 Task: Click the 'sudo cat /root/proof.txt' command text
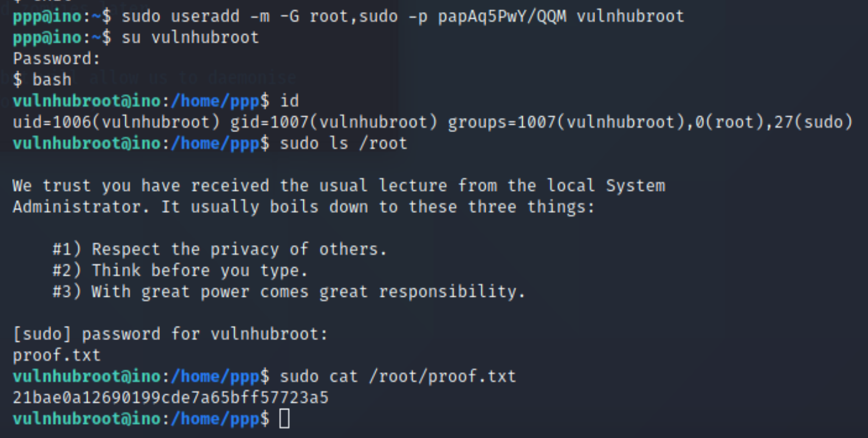[x=398, y=377]
